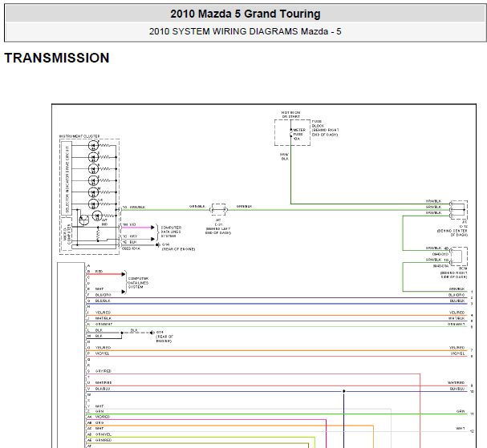Click the AT IND indicator lamp symbol
The width and height of the screenshot is (487, 448).
point(98,216)
